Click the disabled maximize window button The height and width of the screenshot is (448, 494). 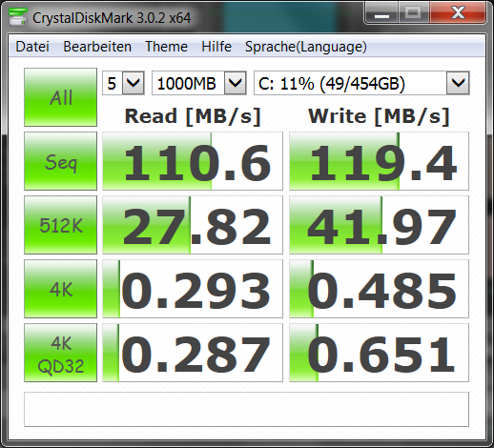[x=413, y=13]
